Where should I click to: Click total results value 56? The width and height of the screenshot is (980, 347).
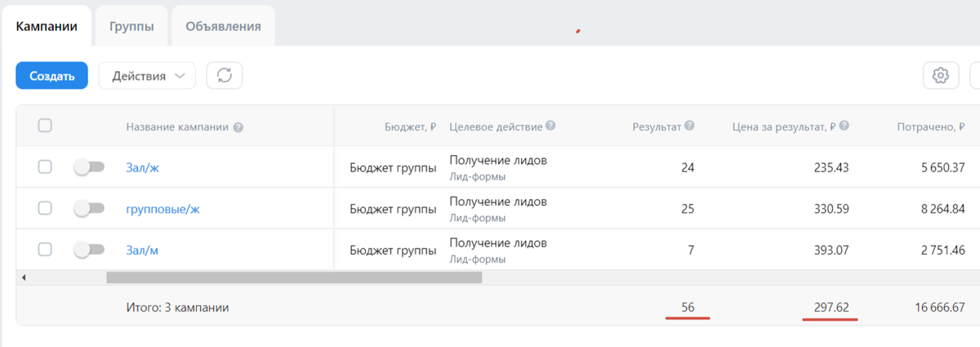coord(688,308)
